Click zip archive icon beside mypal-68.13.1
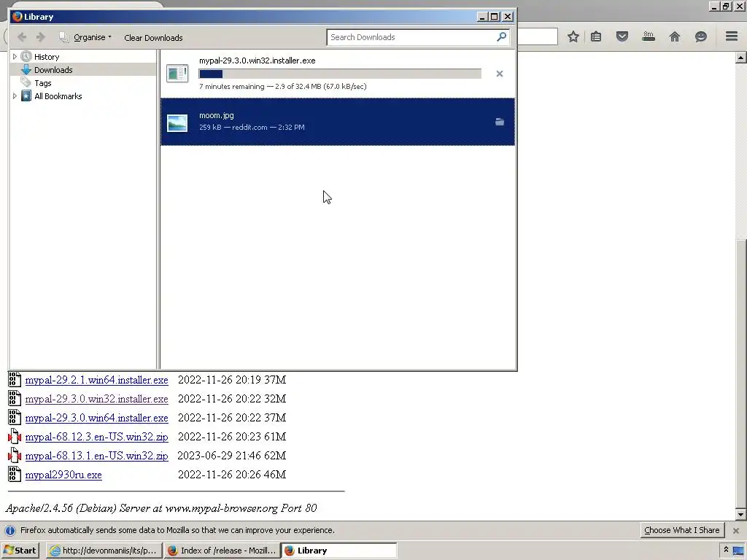Viewport: 747px width, 560px height. [x=15, y=455]
